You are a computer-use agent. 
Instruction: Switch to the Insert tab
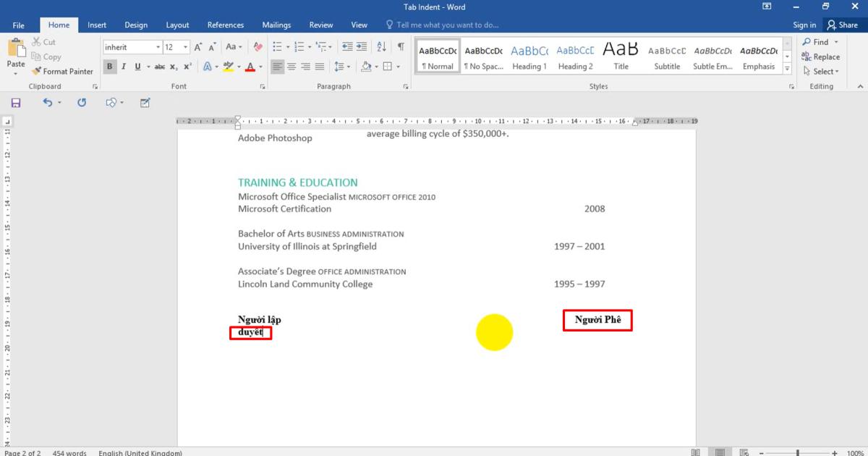[97, 25]
